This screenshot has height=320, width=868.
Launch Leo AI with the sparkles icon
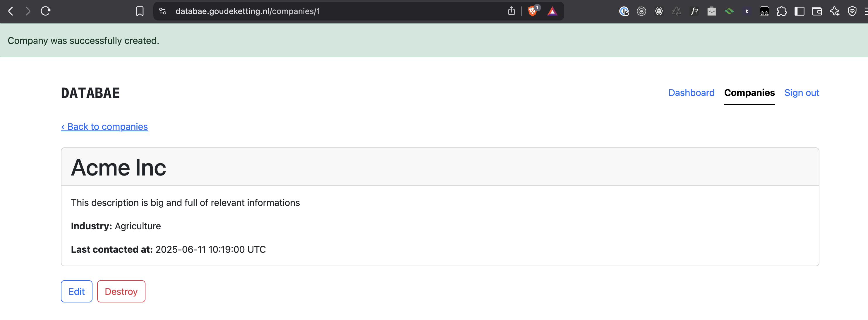835,11
